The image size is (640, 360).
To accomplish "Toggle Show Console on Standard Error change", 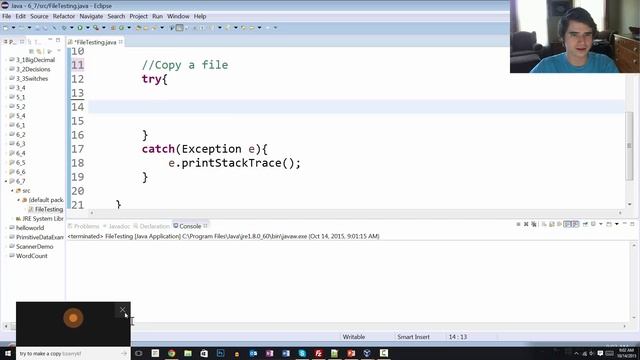I will point(575,224).
